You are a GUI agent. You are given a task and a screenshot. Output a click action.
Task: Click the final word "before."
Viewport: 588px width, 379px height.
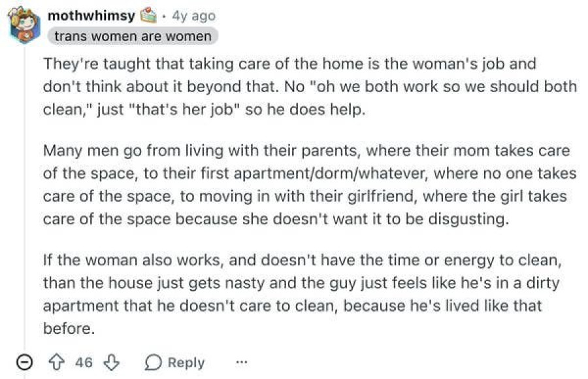coord(69,329)
